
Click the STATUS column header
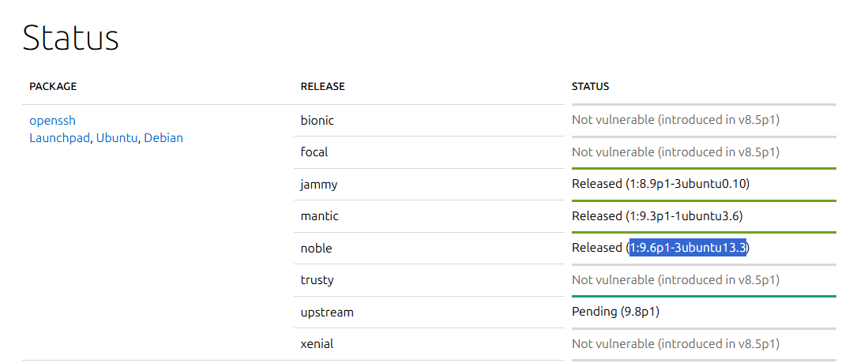click(590, 86)
